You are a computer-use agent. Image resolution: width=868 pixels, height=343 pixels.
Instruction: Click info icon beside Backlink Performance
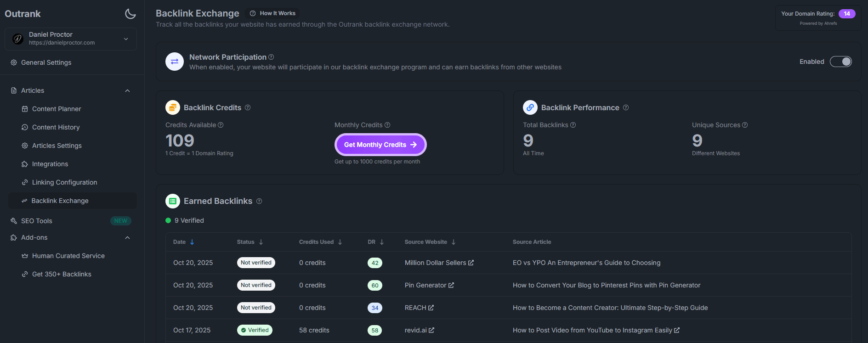coord(626,107)
